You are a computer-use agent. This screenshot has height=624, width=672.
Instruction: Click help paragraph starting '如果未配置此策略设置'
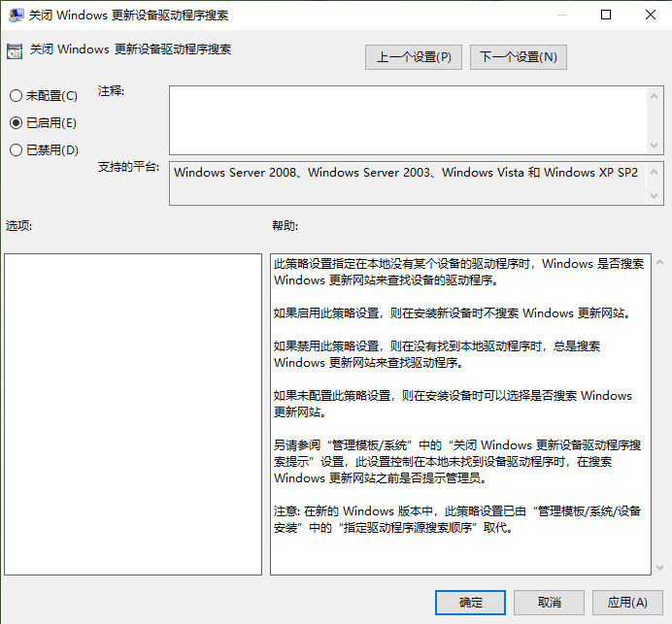click(453, 404)
